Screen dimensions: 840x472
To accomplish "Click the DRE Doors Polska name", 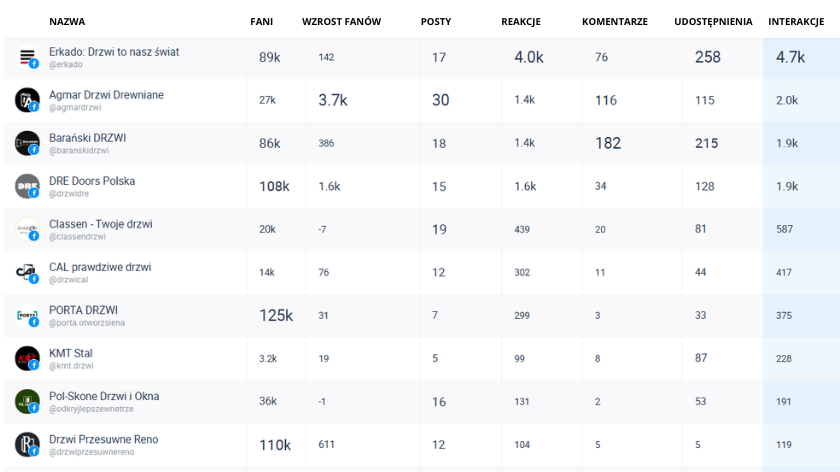I will [92, 181].
